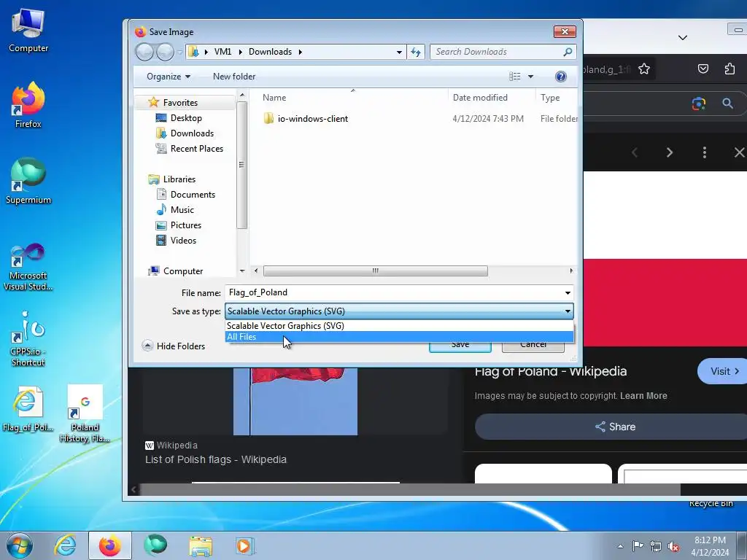Viewport: 747px width, 560px height.
Task: Click the file list horizontal scrollbar
Action: (376, 271)
